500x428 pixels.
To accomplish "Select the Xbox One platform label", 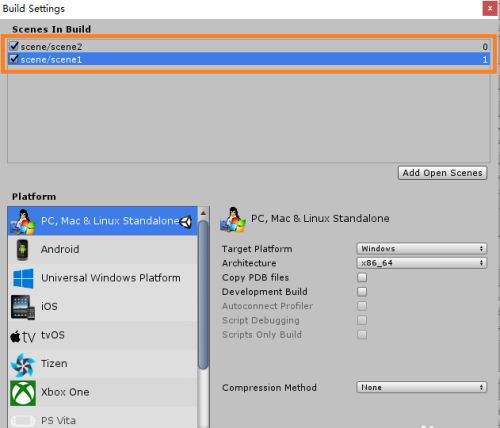I will (65, 392).
